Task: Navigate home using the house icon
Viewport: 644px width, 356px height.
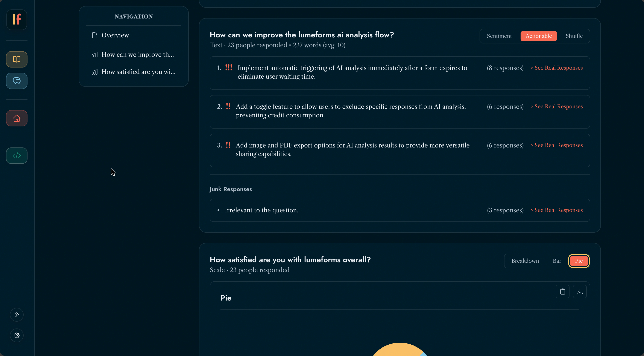Action: (17, 118)
